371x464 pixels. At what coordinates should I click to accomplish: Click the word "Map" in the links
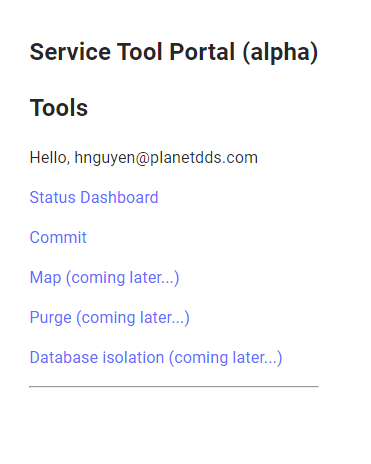[x=45, y=278]
